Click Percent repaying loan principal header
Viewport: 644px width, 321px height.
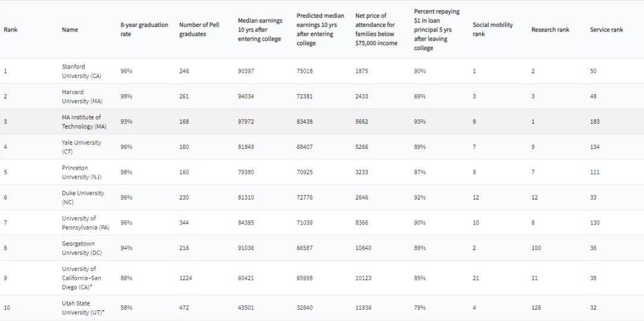[x=436, y=30]
